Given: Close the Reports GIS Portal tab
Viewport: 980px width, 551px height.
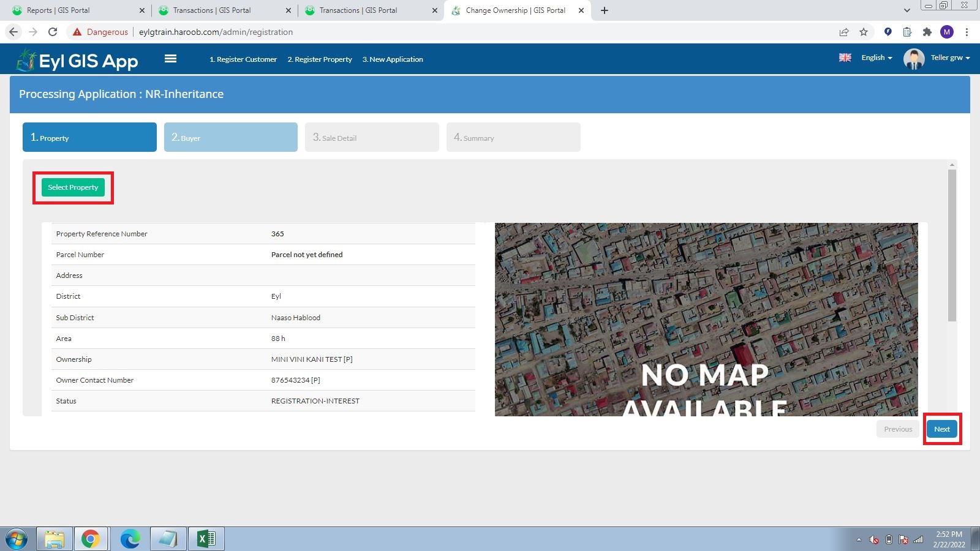Looking at the screenshot, I should pos(142,10).
